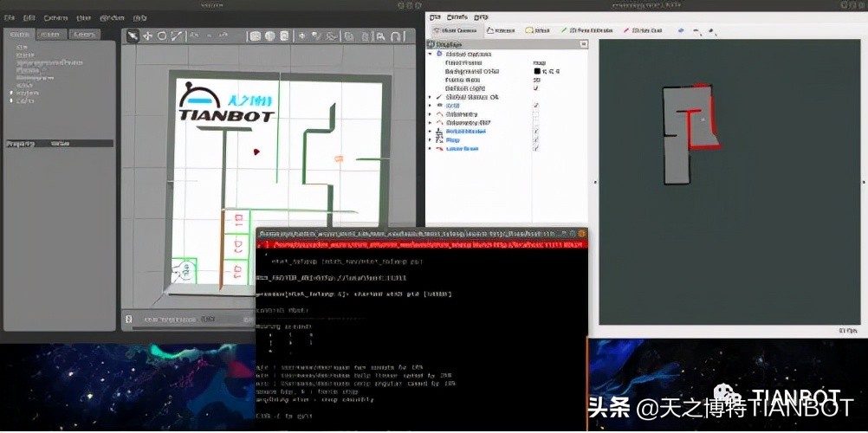Enable the Snap magnet tool in Gazebo
The width and height of the screenshot is (868, 433).
[397, 37]
